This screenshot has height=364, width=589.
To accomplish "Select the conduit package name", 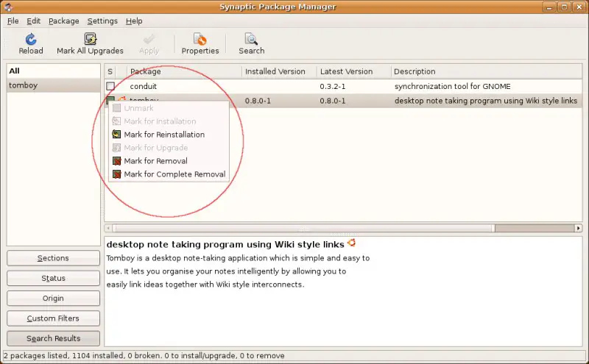I will pos(143,86).
